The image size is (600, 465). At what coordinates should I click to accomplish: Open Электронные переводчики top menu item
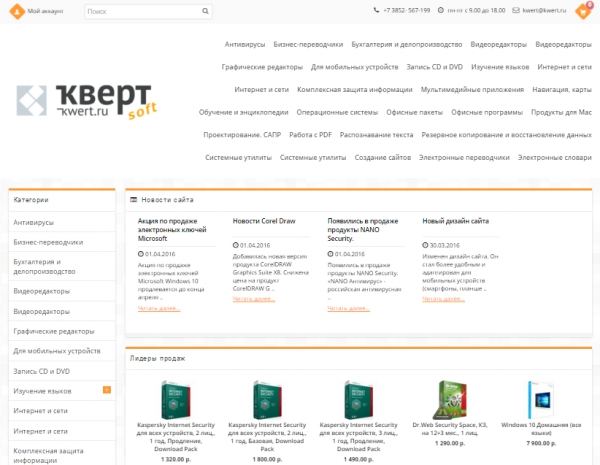click(464, 157)
